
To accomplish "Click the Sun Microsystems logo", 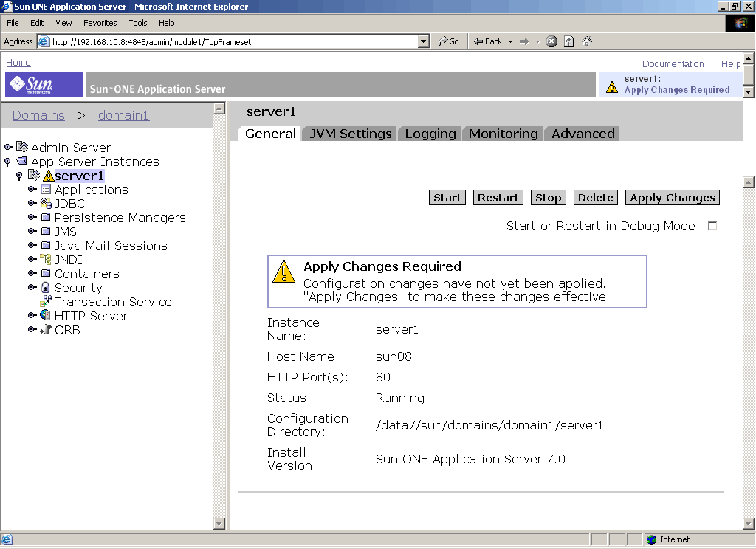I will pyautogui.click(x=44, y=84).
